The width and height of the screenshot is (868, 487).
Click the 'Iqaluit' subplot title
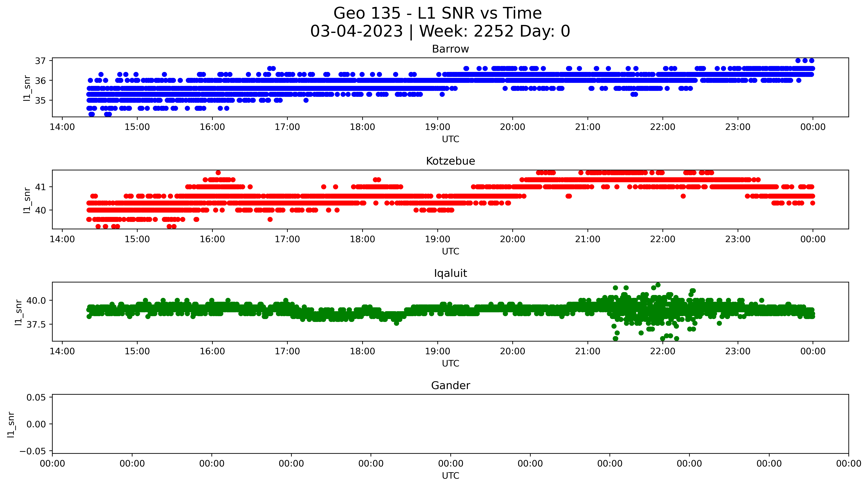(451, 273)
